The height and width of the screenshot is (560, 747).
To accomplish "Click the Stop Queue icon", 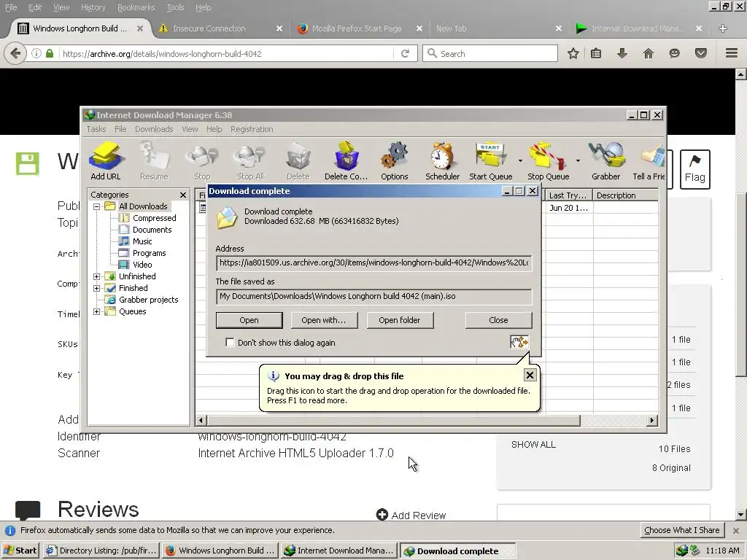I will click(x=549, y=161).
